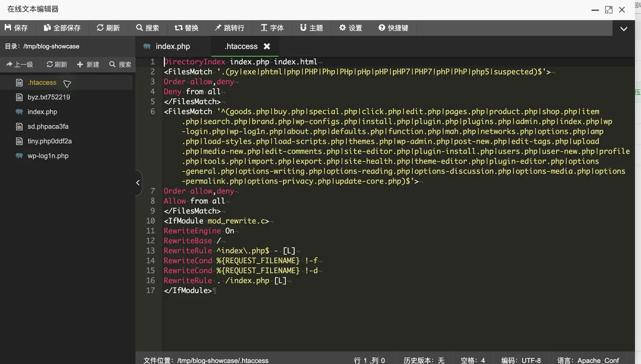Open the 设置 settings panel
The height and width of the screenshot is (364, 641).
350,28
